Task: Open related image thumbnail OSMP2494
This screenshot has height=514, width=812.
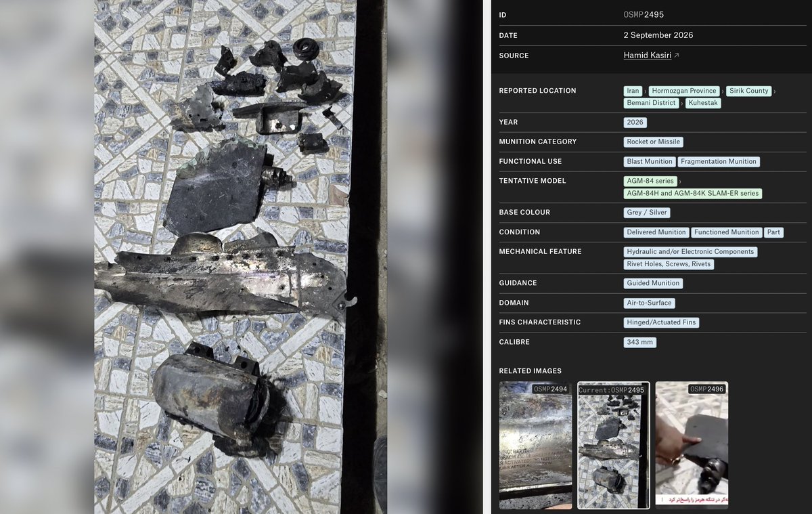Action: click(x=535, y=445)
